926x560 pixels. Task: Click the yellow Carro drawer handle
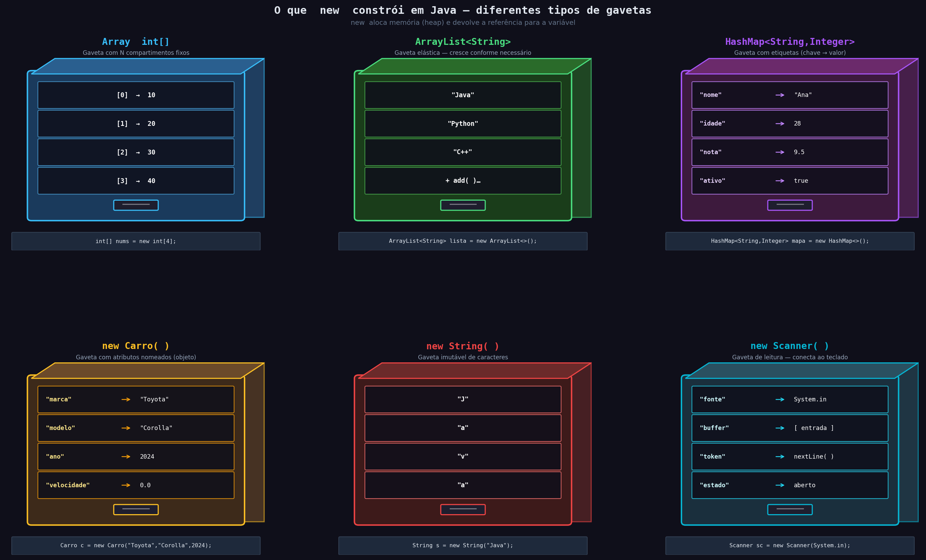[136, 510]
